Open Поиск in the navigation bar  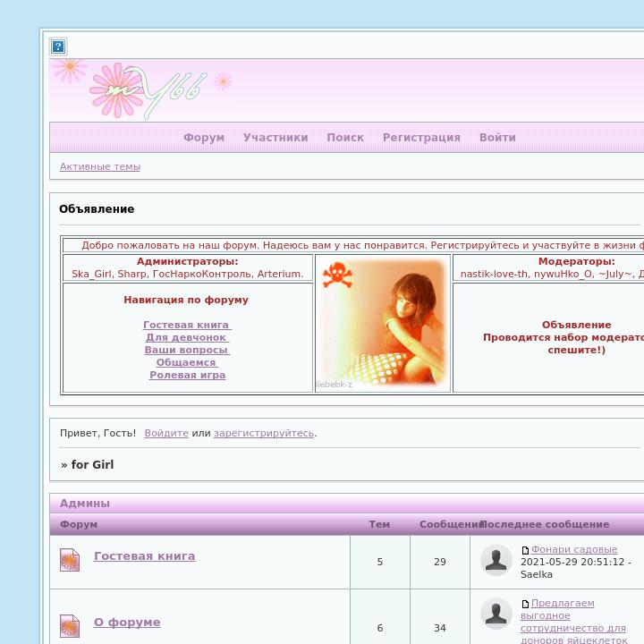(x=345, y=138)
